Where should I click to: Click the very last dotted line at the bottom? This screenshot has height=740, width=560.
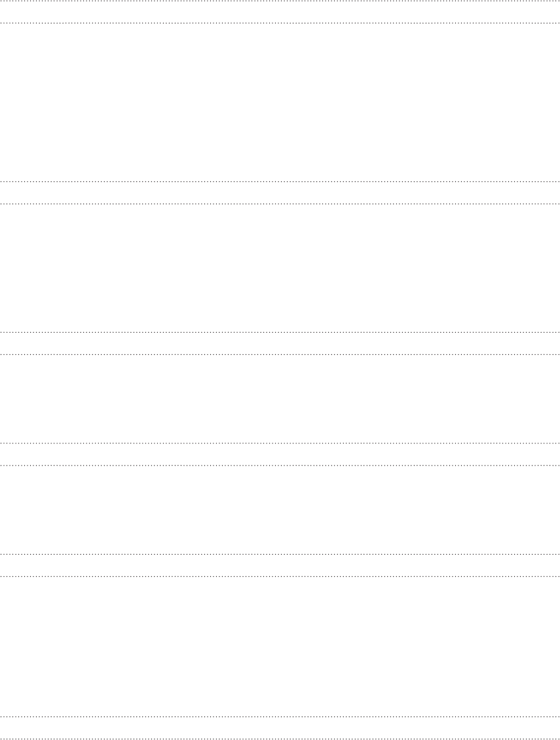click(280, 739)
